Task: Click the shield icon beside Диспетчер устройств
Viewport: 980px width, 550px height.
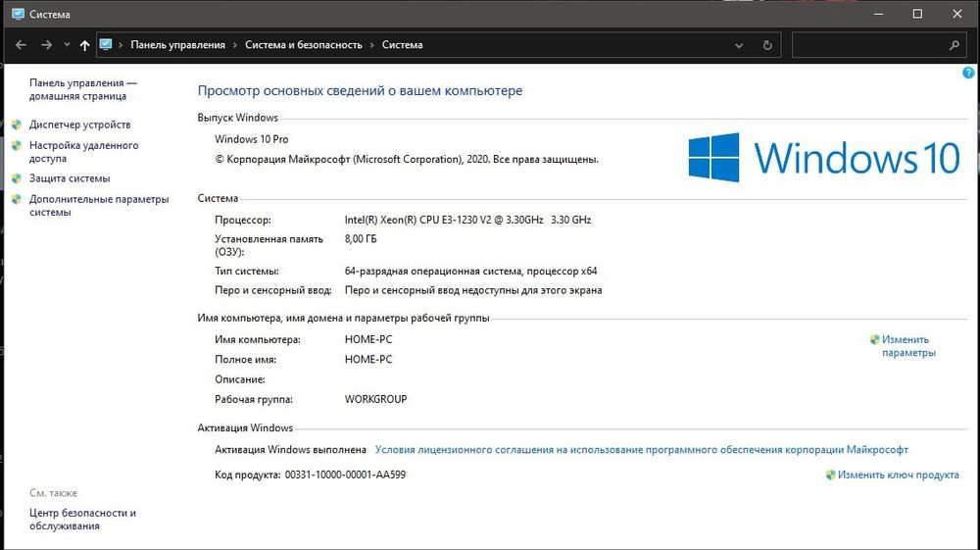Action: click(x=16, y=125)
